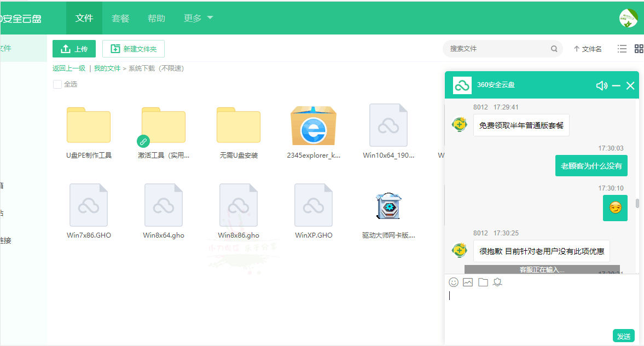Click the smiling emoji sticker in the chat
The image size is (644, 346).
point(615,207)
